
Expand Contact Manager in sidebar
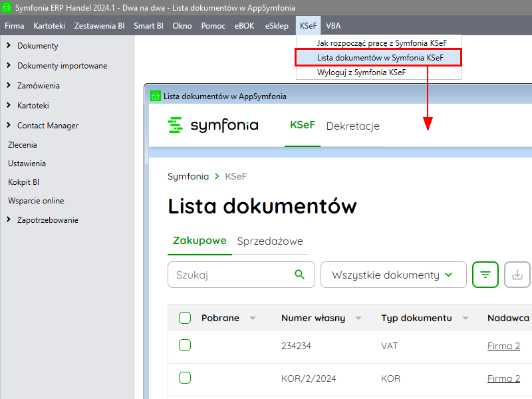click(9, 125)
